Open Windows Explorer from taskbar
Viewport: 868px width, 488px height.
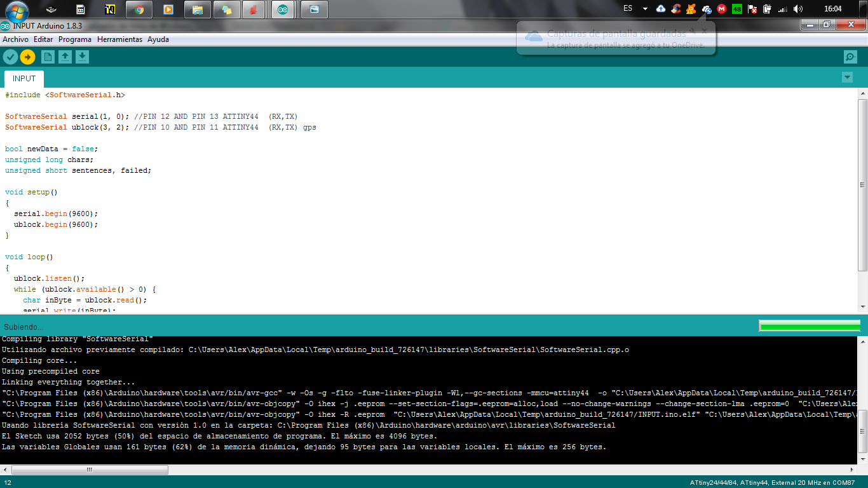pyautogui.click(x=198, y=10)
